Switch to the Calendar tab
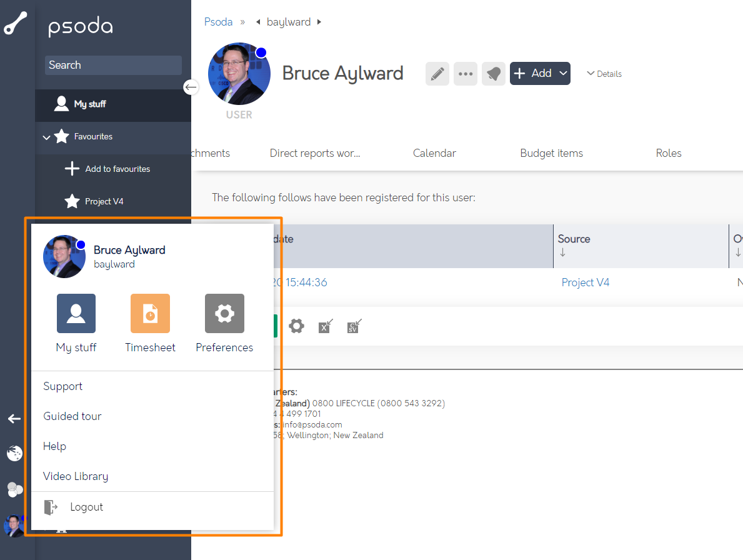Image resolution: width=743 pixels, height=560 pixels. coord(434,153)
